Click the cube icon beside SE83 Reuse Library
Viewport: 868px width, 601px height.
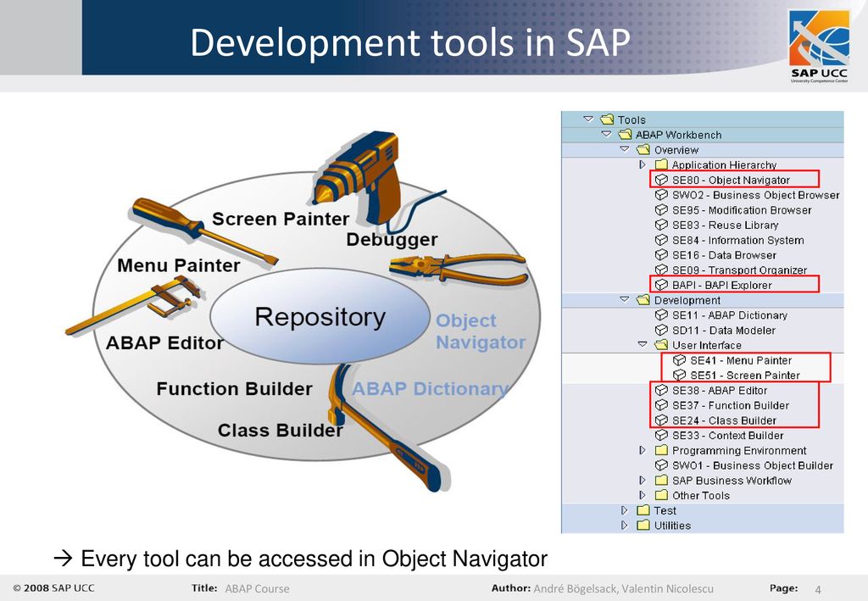(x=661, y=225)
